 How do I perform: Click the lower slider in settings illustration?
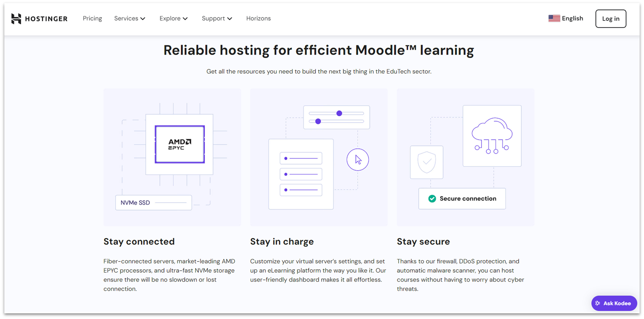tap(336, 121)
